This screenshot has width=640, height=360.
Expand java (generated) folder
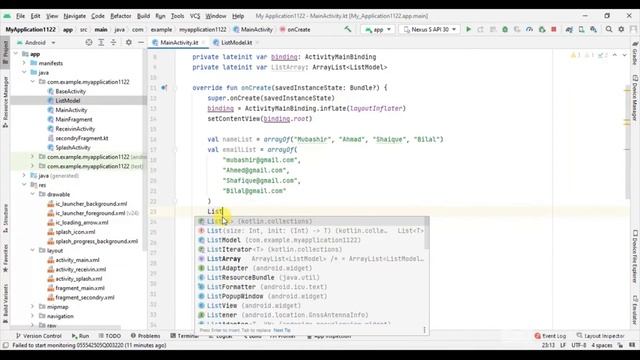click(24, 176)
